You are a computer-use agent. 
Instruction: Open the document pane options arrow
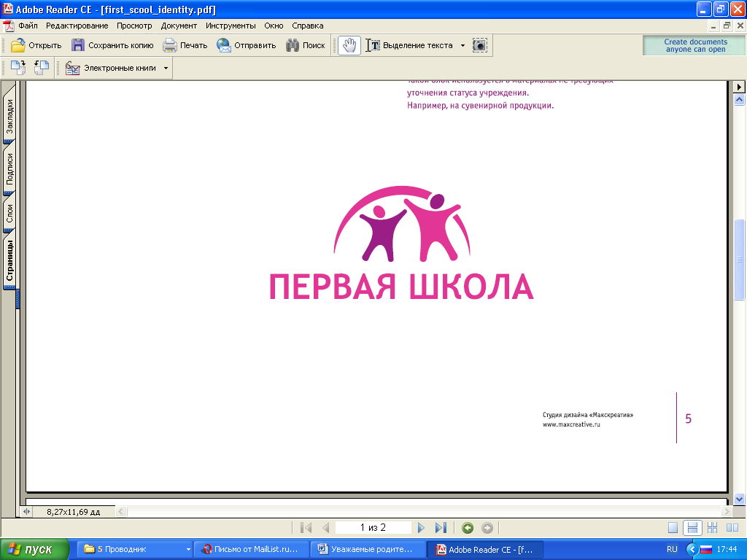tap(739, 87)
